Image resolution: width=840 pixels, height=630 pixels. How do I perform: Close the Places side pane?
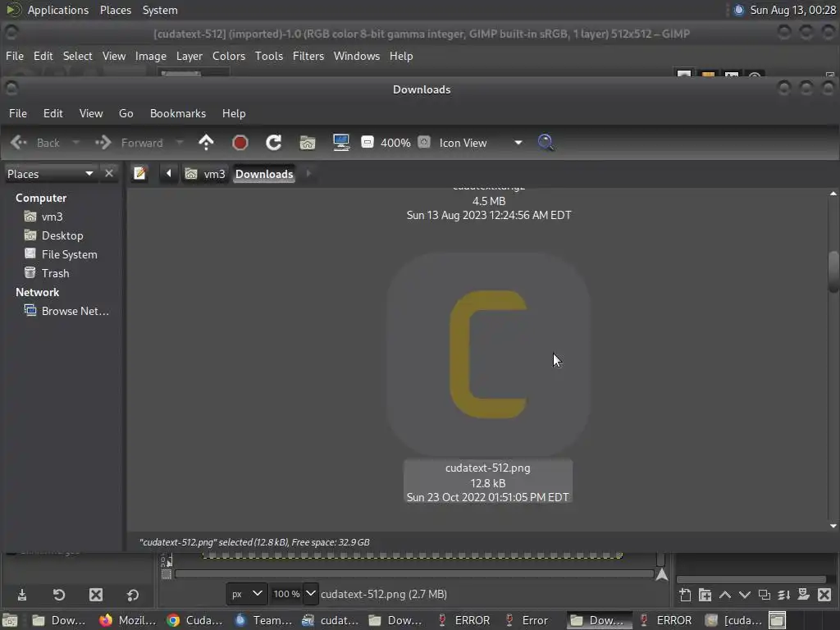click(109, 174)
